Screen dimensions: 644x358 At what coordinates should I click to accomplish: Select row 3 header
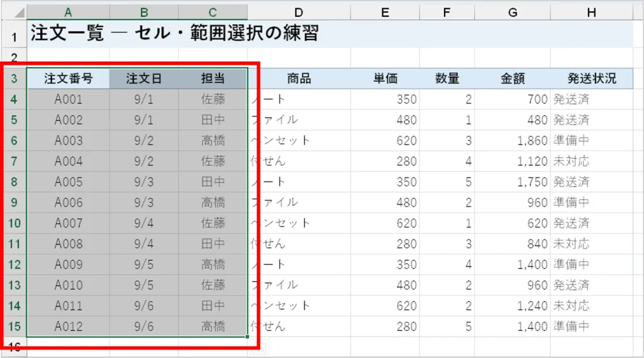14,79
